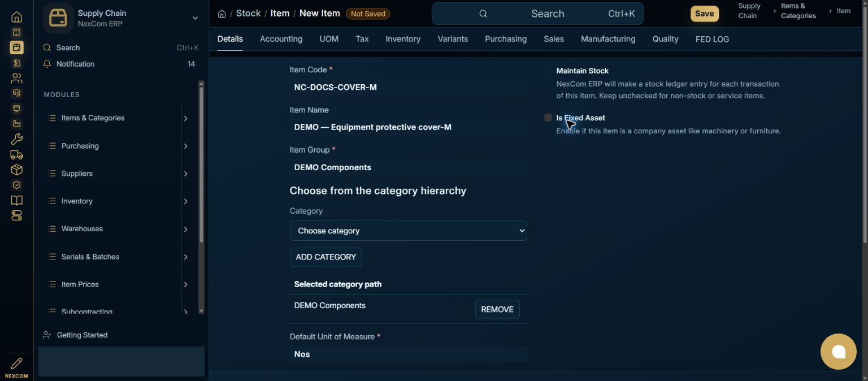Open the wrench maintenance rail icon
868x381 pixels.
tap(16, 139)
